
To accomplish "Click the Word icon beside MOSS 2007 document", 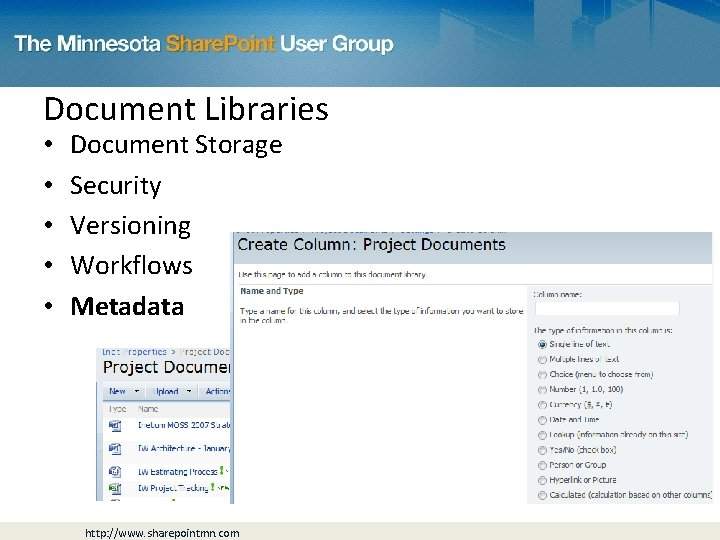I will [x=115, y=426].
